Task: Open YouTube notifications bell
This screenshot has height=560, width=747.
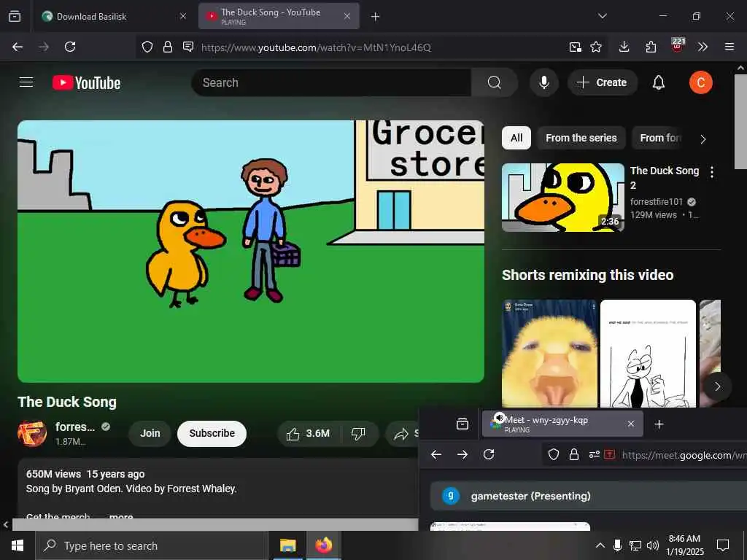Action: [659, 82]
